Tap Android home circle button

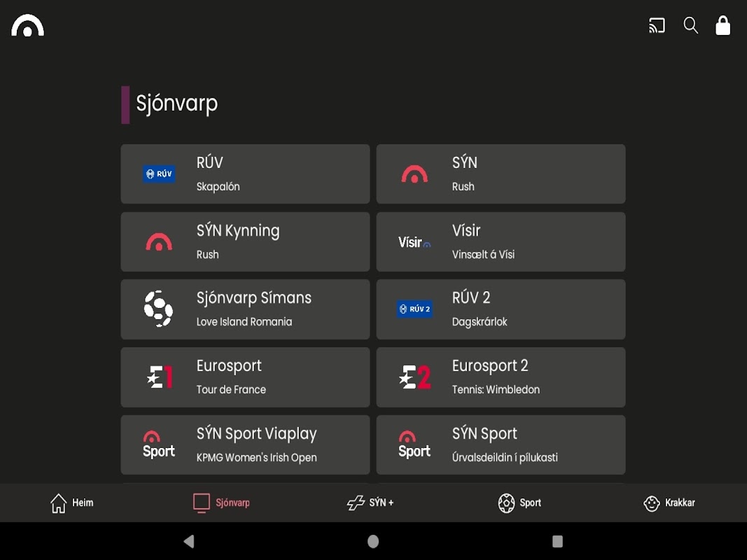point(374,541)
